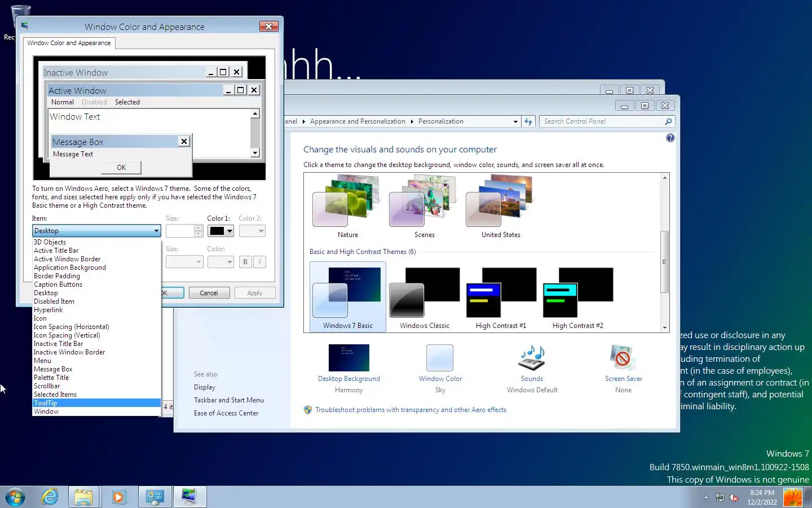This screenshot has height=508, width=812.
Task: Open the Start menu orb
Action: [15, 497]
